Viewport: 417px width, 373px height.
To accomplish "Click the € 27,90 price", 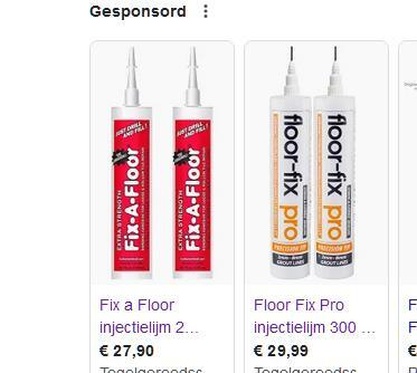I will 127,351.
